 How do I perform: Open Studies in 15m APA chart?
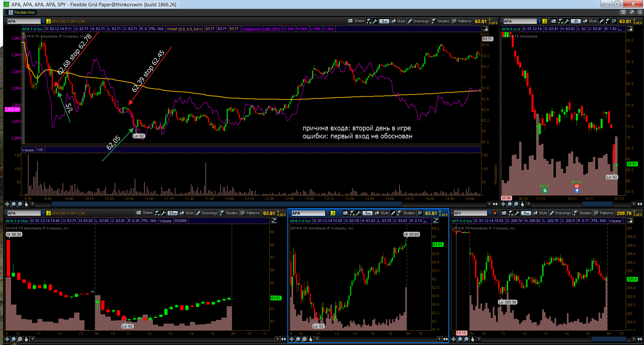click(x=229, y=213)
